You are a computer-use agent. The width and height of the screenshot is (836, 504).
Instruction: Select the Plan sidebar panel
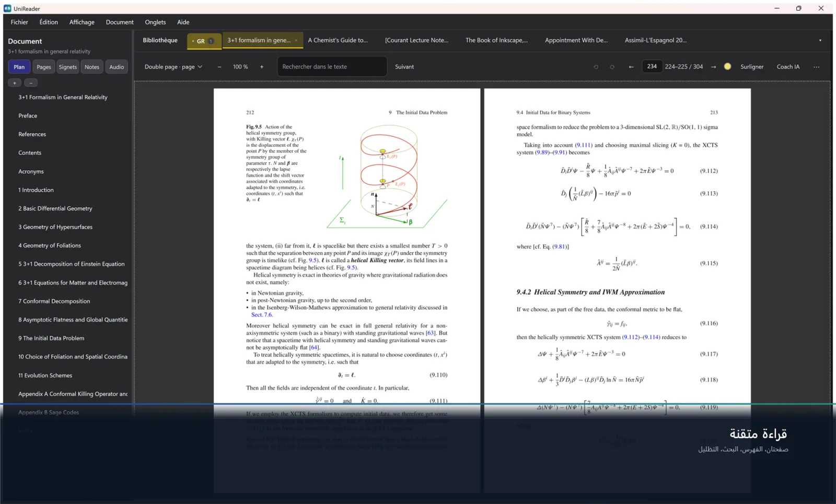coord(19,67)
